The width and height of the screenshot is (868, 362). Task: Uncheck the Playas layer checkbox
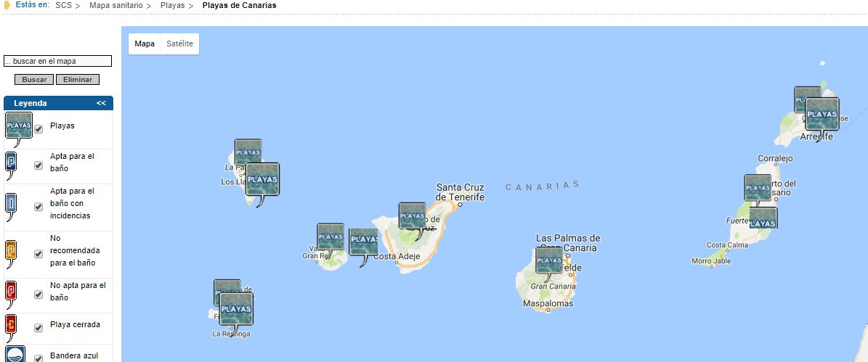coord(38,129)
